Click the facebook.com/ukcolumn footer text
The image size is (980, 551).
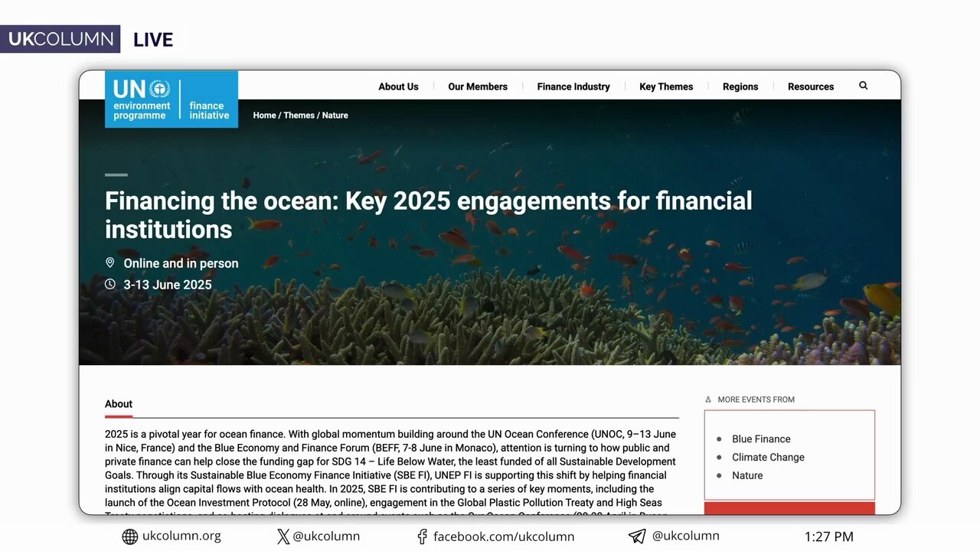[x=504, y=536]
